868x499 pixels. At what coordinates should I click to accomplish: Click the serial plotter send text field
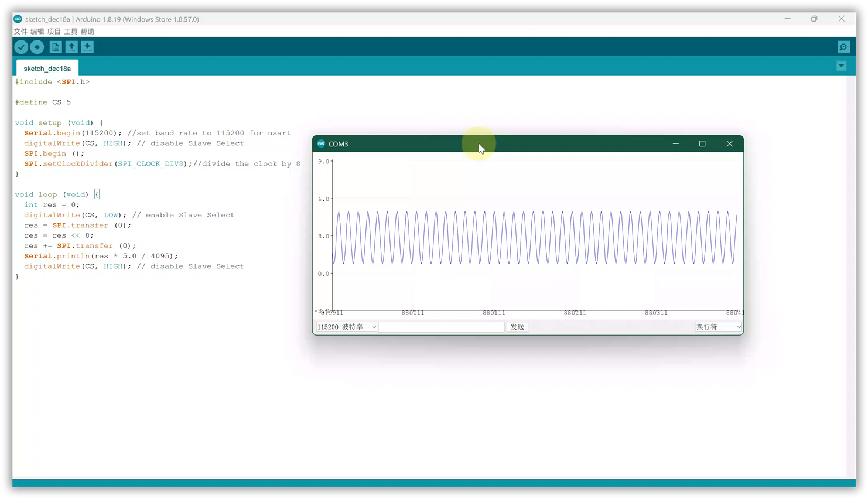coord(441,327)
